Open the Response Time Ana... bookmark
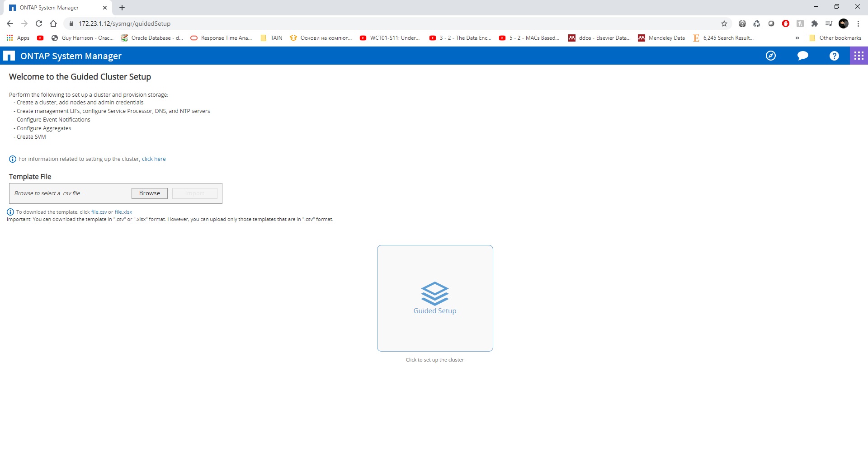868x470 pixels. pos(221,38)
